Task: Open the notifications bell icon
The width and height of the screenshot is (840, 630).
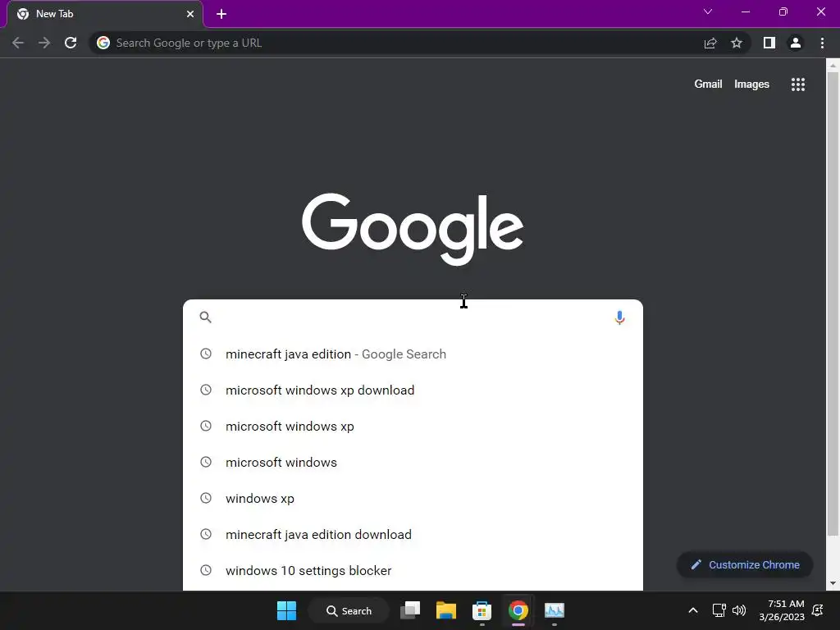Action: (818, 610)
